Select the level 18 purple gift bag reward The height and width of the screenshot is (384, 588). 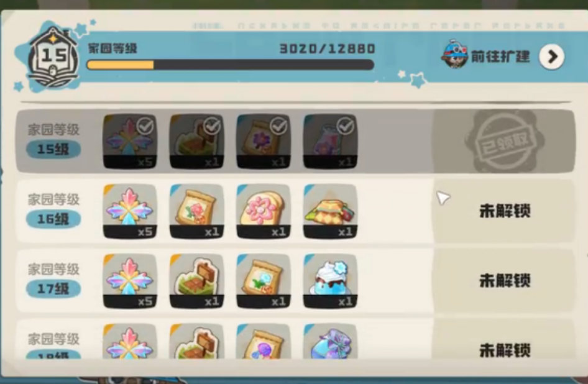pyautogui.click(x=330, y=342)
